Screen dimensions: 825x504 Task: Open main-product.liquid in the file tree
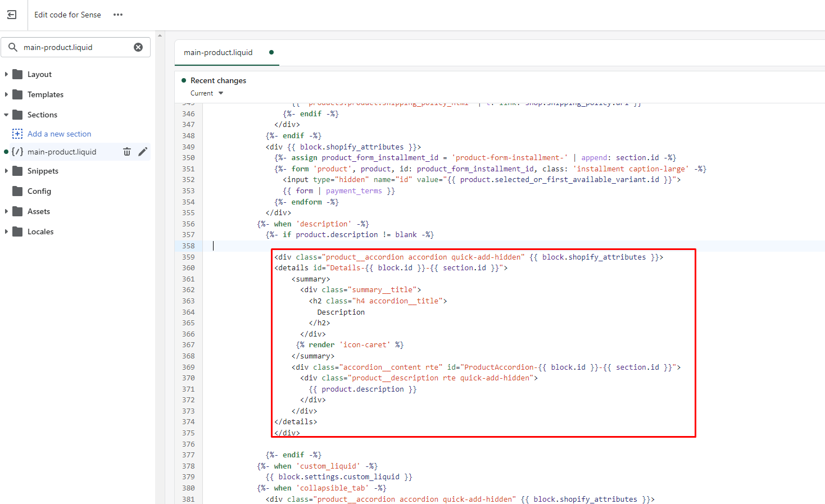pyautogui.click(x=62, y=152)
